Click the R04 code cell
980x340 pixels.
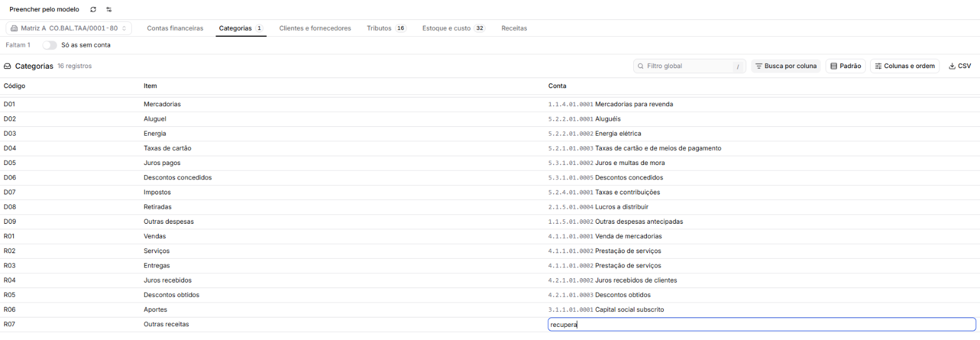(x=9, y=281)
